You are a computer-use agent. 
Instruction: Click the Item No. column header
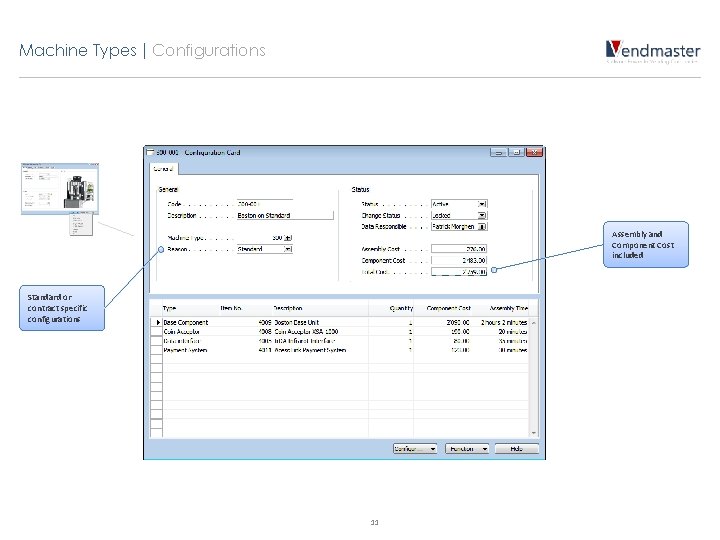pyautogui.click(x=231, y=308)
